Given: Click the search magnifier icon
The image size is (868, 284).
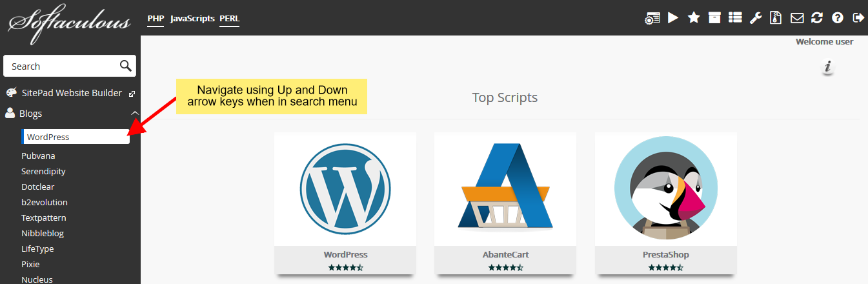Looking at the screenshot, I should 126,66.
